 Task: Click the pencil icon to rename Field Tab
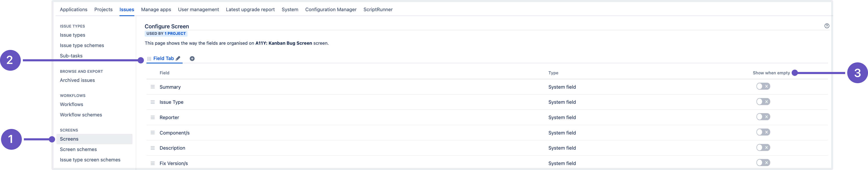click(178, 58)
